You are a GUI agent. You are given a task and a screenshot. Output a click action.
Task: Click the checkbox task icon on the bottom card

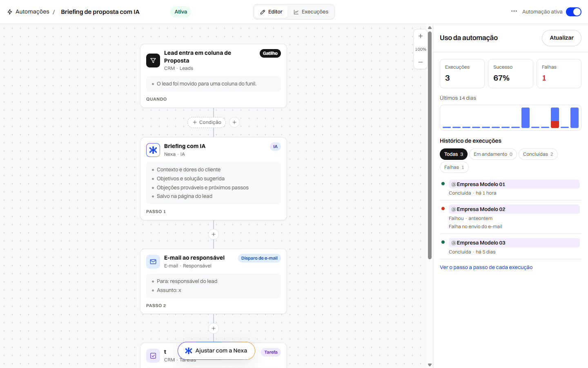pyautogui.click(x=153, y=356)
